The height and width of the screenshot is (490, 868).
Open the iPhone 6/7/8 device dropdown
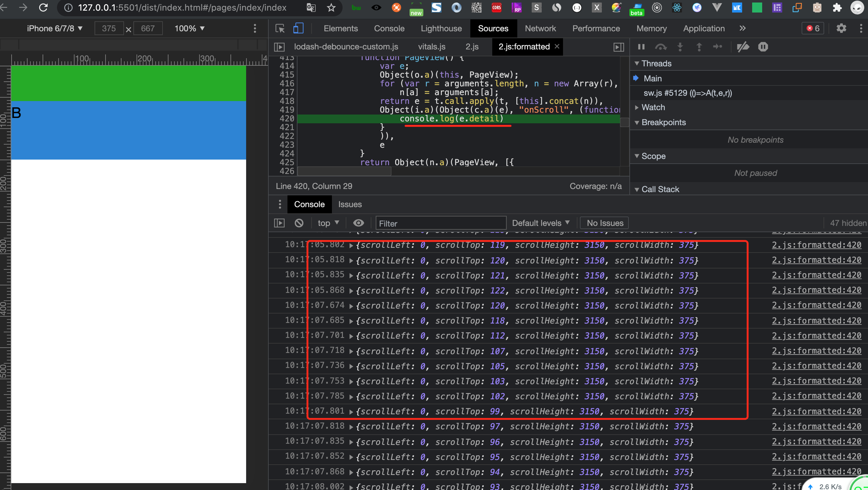tap(54, 28)
